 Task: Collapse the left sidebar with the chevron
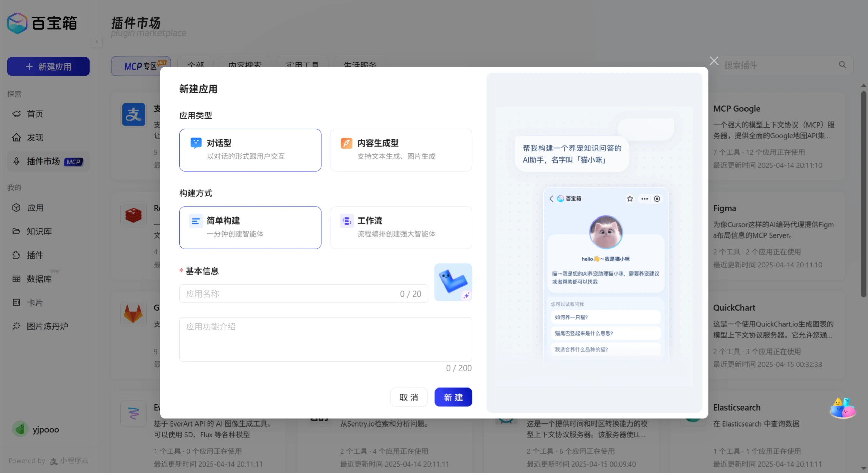coord(97,41)
